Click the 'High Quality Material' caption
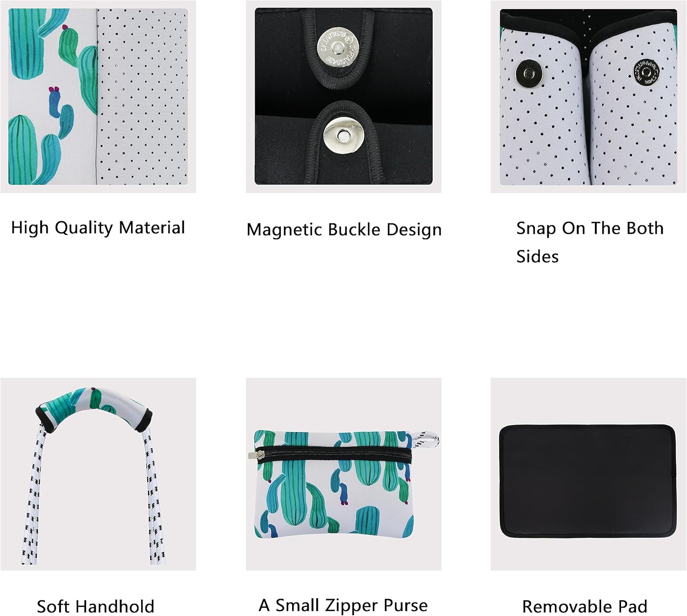The width and height of the screenshot is (687, 616). tap(98, 228)
